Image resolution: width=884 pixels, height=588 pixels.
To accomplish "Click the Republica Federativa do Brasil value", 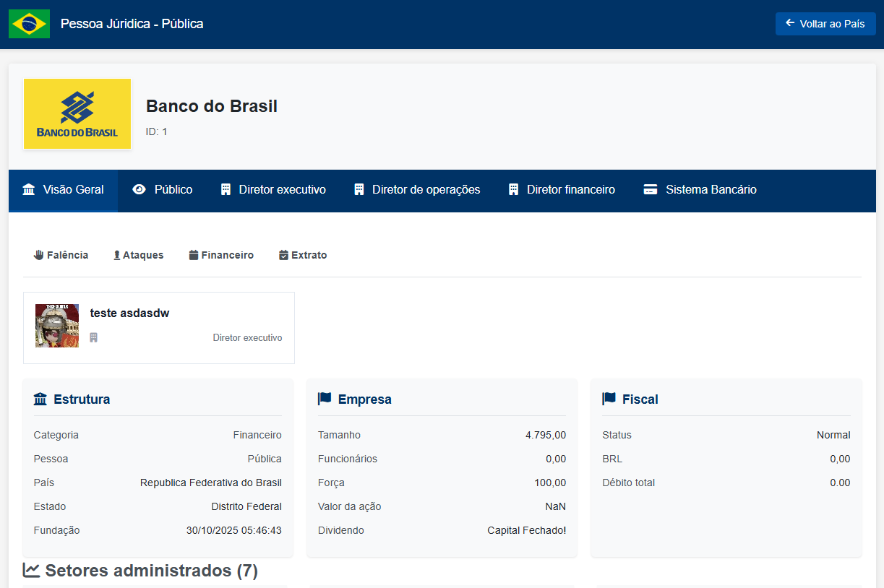I will point(211,483).
